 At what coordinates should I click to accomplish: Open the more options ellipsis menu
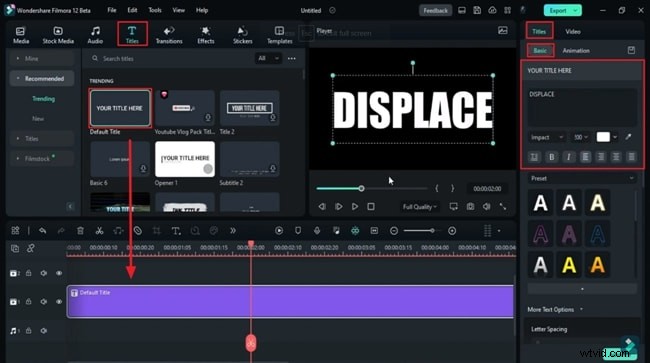point(292,58)
